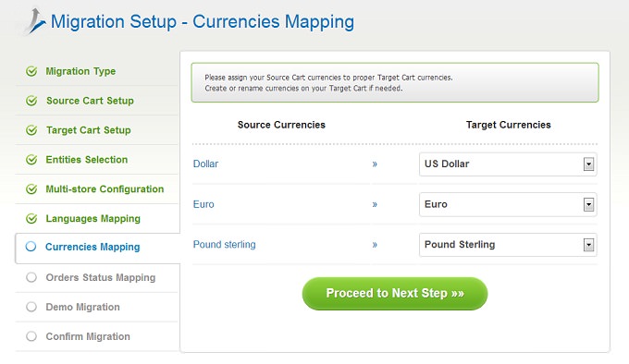
Task: Click the logo icon beside Migration Setup title
Action: coord(35,21)
